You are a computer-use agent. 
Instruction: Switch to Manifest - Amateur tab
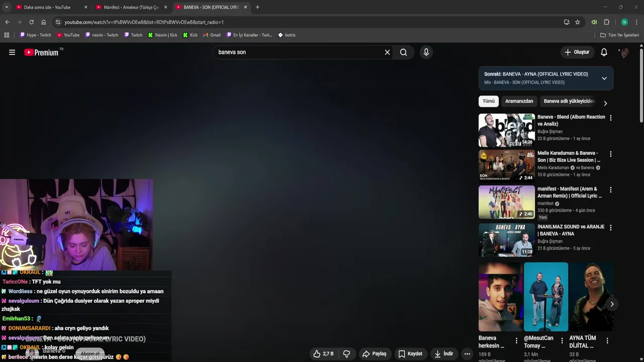tap(131, 7)
